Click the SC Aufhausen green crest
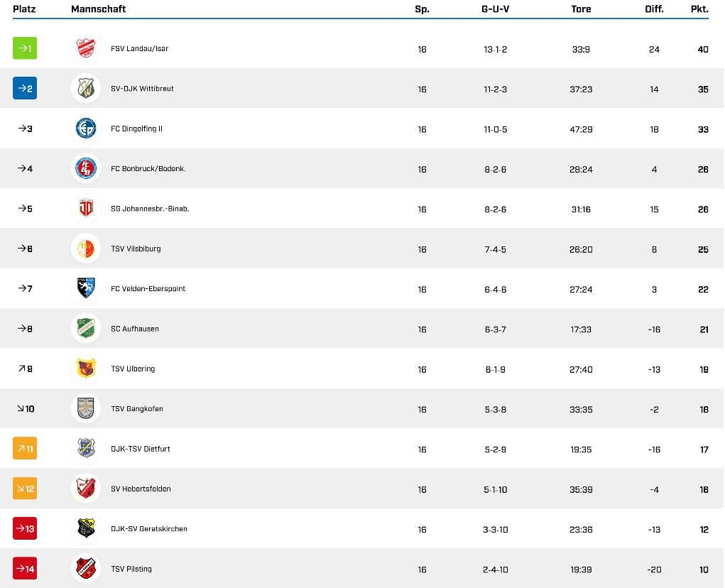The image size is (725, 588). point(86,329)
